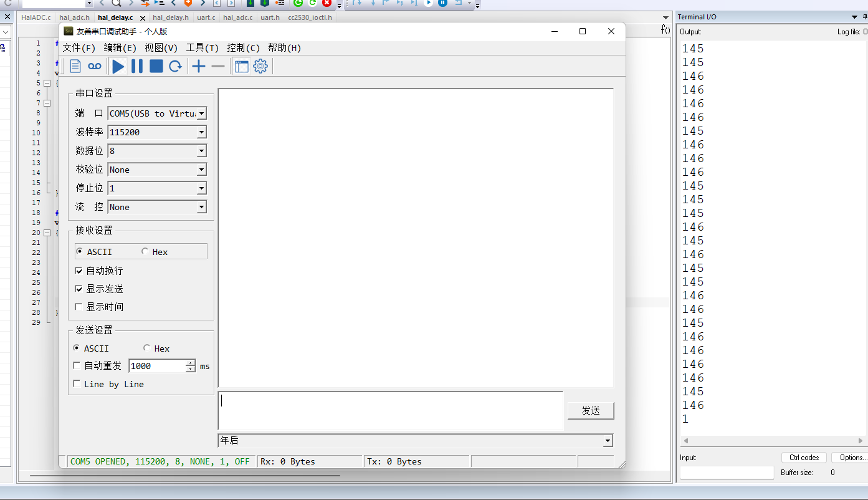Viewport: 868px width, 500px height.
Task: Click the Terminal output scroll-left arrow
Action: tap(685, 441)
